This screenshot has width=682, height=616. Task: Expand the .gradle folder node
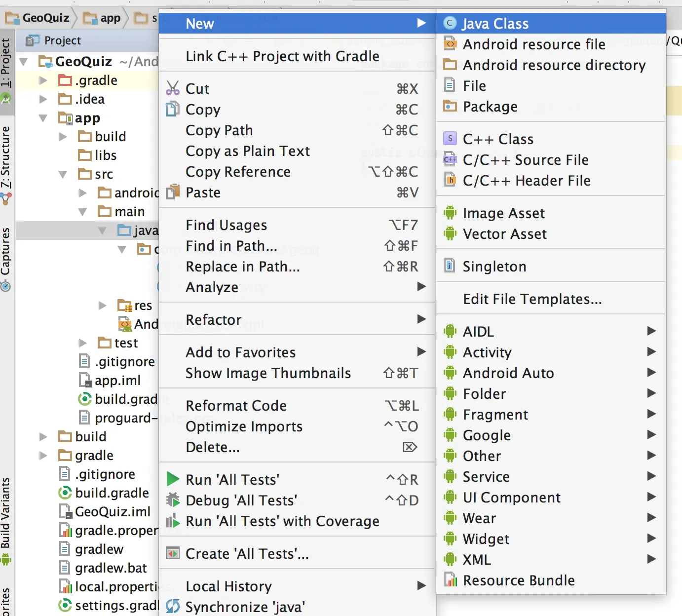click(43, 80)
